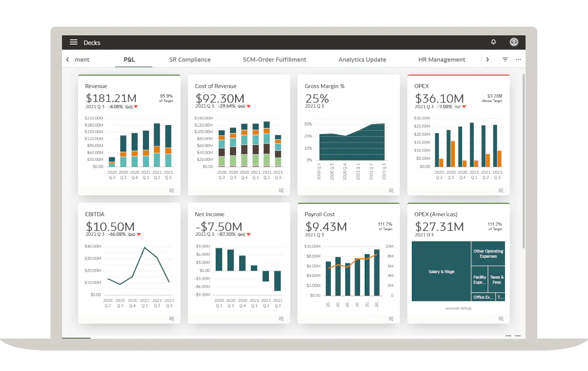This screenshot has height=371, width=588.
Task: Click the note icon on the Revenue card
Action: [x=171, y=190]
